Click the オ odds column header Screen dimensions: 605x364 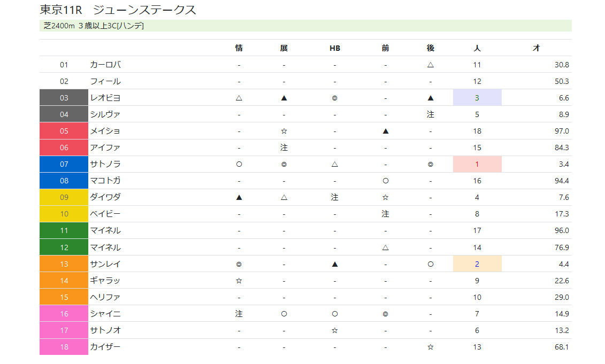click(x=536, y=48)
